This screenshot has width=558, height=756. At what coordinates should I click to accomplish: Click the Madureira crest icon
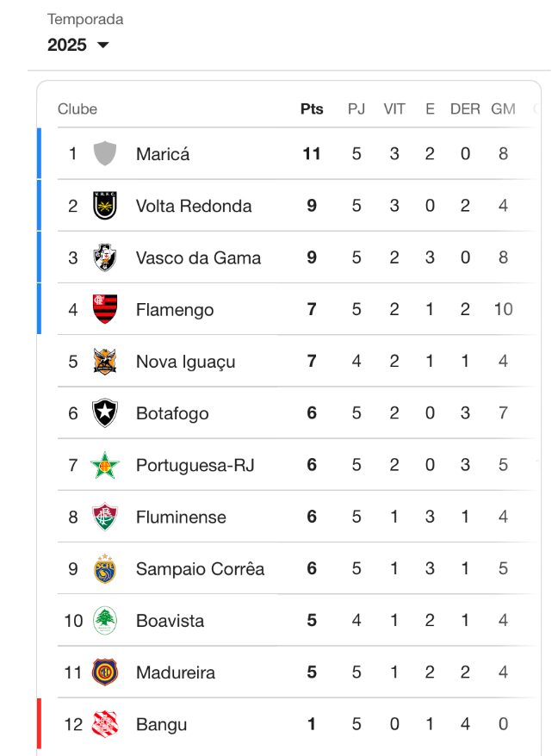tap(105, 672)
